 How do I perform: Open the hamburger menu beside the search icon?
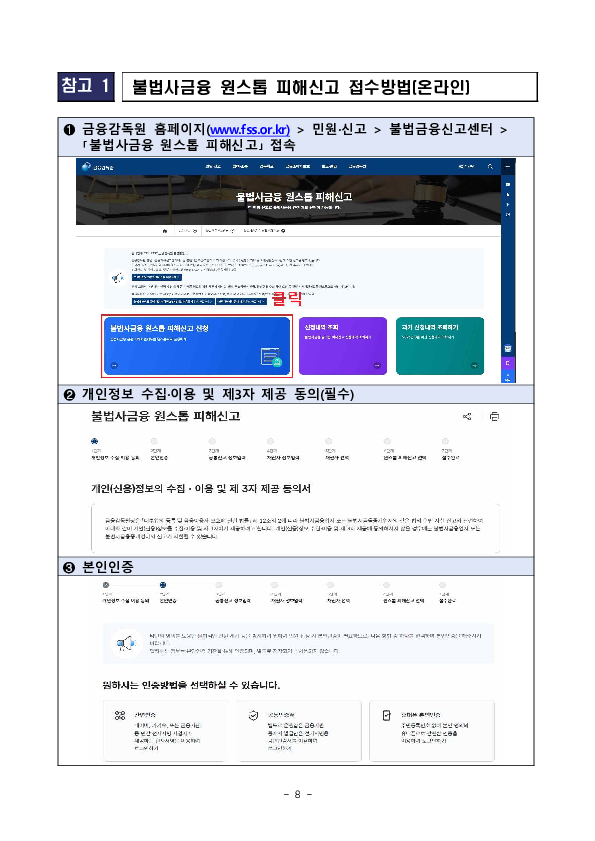pos(508,167)
